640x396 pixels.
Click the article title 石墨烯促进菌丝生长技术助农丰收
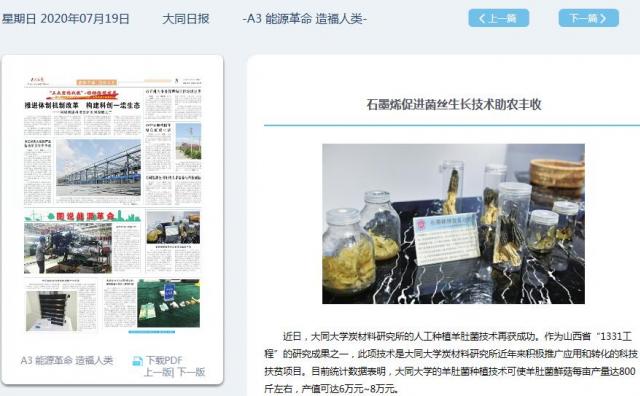point(453,105)
